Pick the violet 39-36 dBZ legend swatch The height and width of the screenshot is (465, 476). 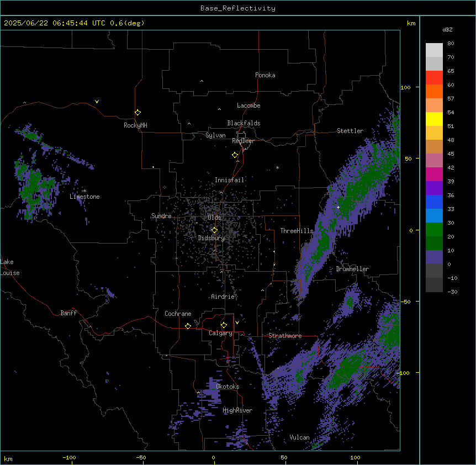click(x=434, y=188)
